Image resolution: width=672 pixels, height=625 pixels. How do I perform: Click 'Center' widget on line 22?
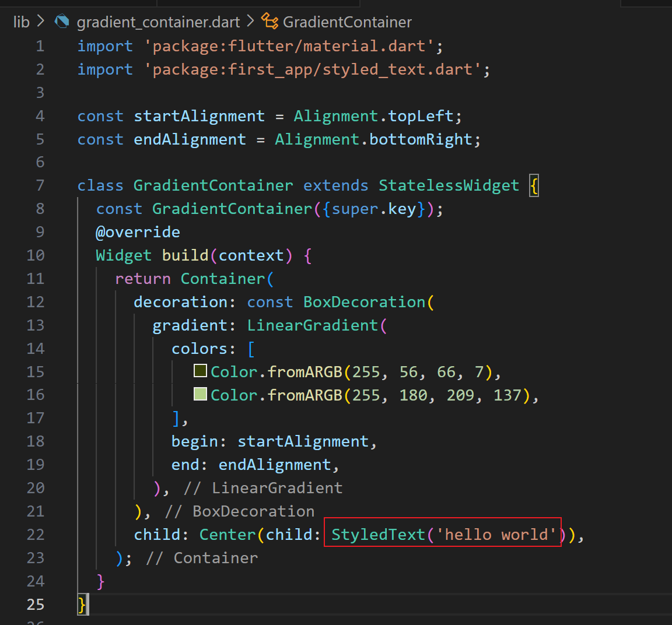coord(228,535)
